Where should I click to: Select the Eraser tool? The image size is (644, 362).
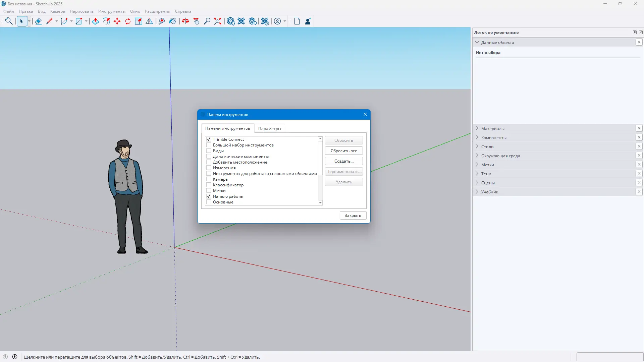click(38, 21)
